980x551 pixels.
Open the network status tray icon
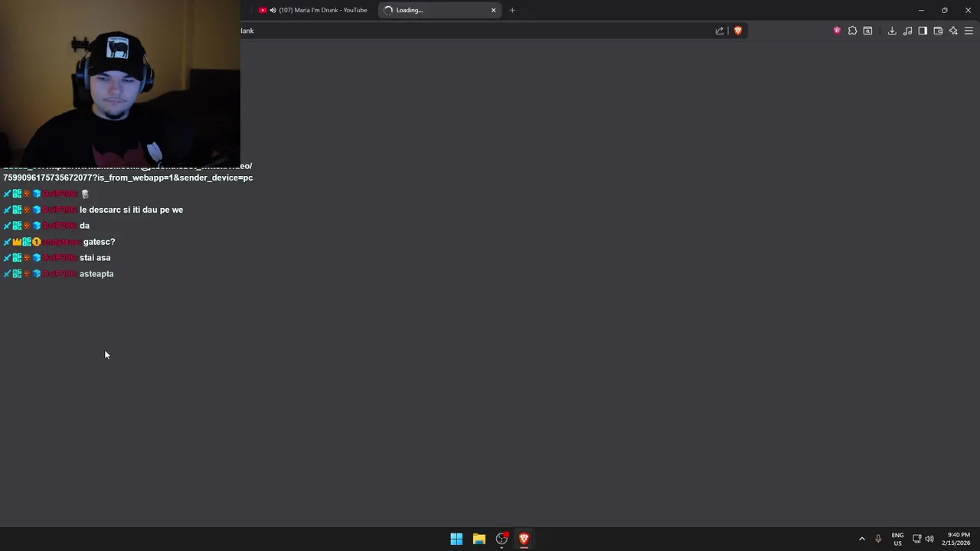(916, 539)
